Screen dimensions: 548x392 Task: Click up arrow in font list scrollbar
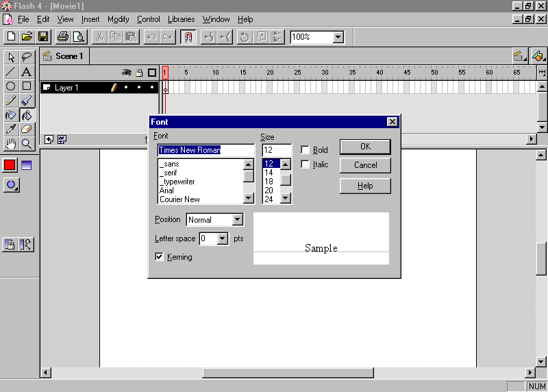[x=248, y=164]
